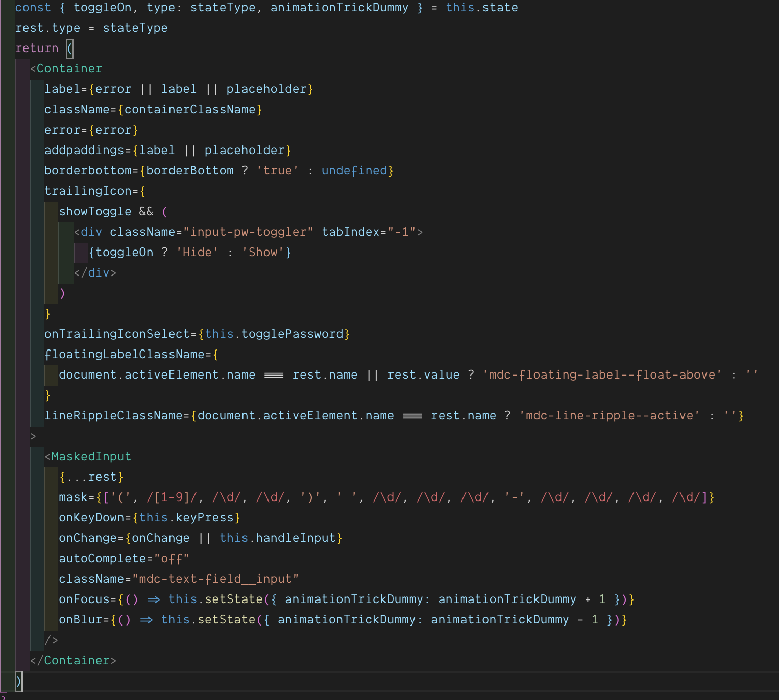This screenshot has width=779, height=700.
Task: Click the 'mask' attribute name
Action: click(74, 497)
